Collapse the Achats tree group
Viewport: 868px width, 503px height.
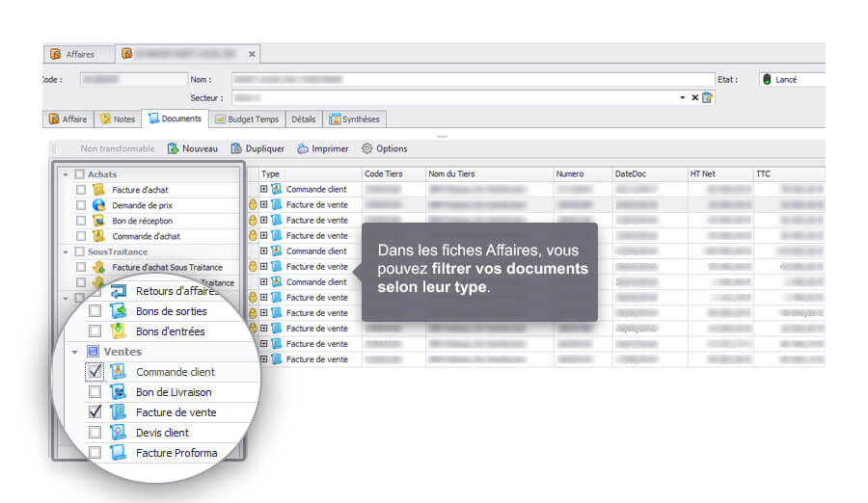click(x=66, y=174)
